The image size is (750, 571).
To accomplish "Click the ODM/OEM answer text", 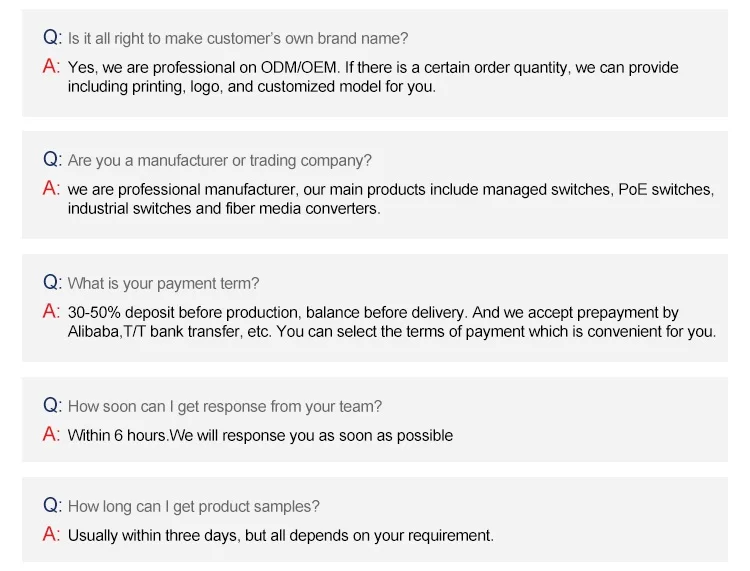I will [372, 77].
